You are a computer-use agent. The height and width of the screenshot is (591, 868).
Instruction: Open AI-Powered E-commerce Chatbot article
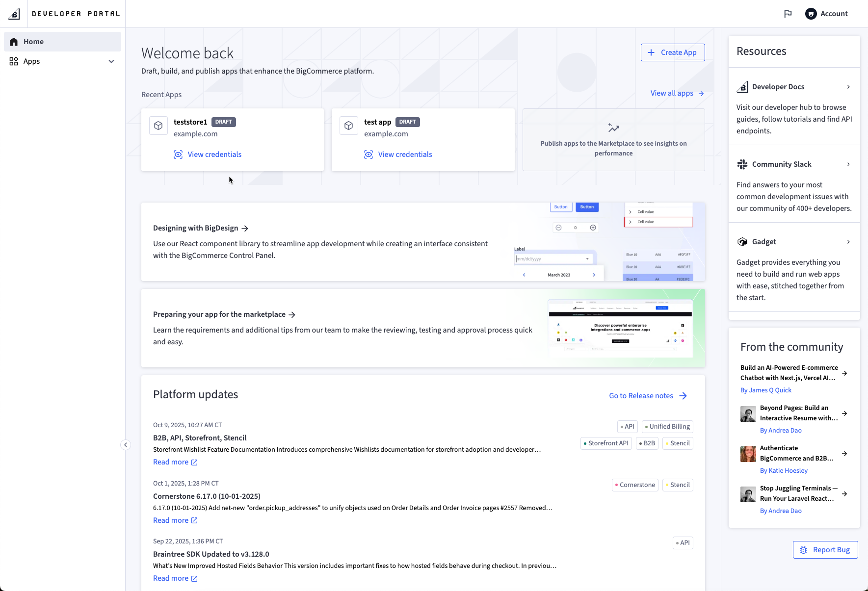pos(789,373)
